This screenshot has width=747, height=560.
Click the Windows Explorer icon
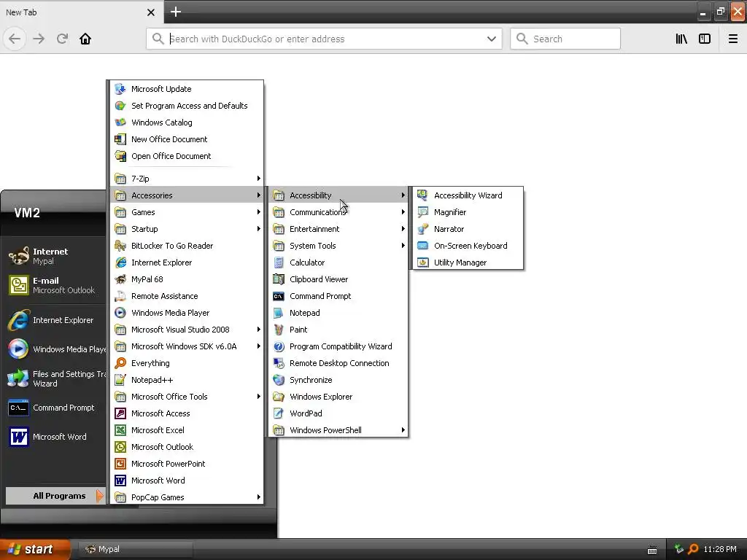[x=279, y=397]
